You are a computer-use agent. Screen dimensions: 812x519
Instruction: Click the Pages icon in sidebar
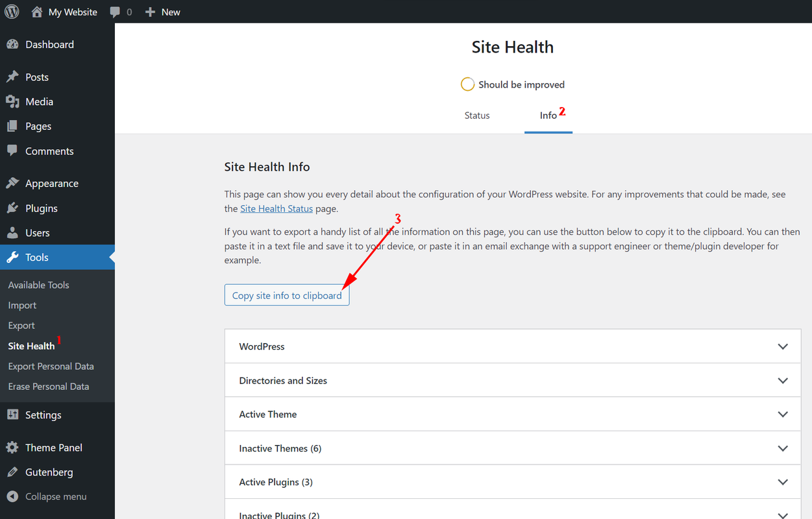coord(12,126)
